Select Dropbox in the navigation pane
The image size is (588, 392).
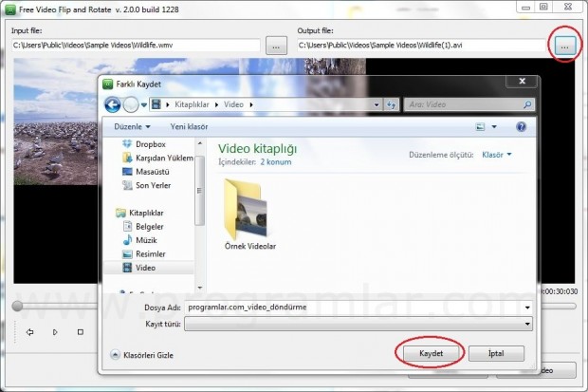pyautogui.click(x=143, y=144)
